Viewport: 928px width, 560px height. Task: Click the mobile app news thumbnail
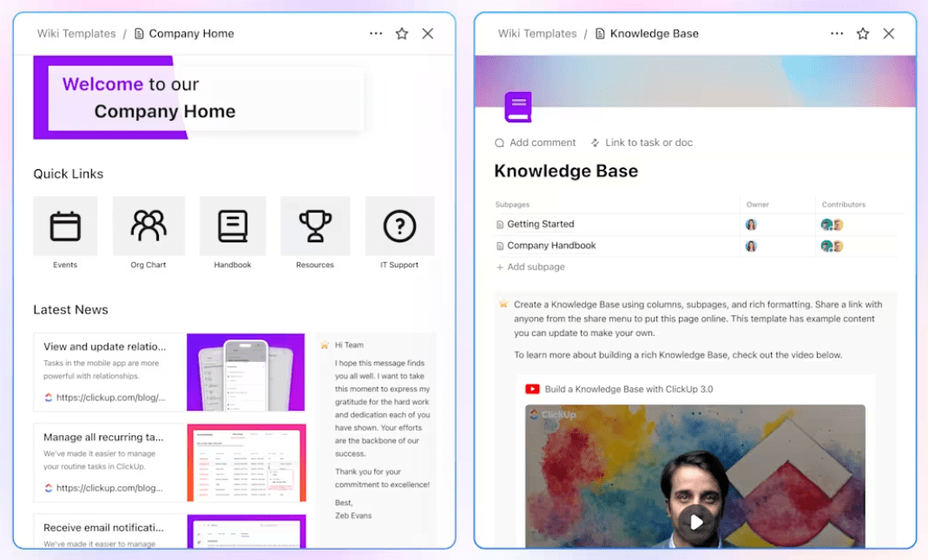point(246,372)
